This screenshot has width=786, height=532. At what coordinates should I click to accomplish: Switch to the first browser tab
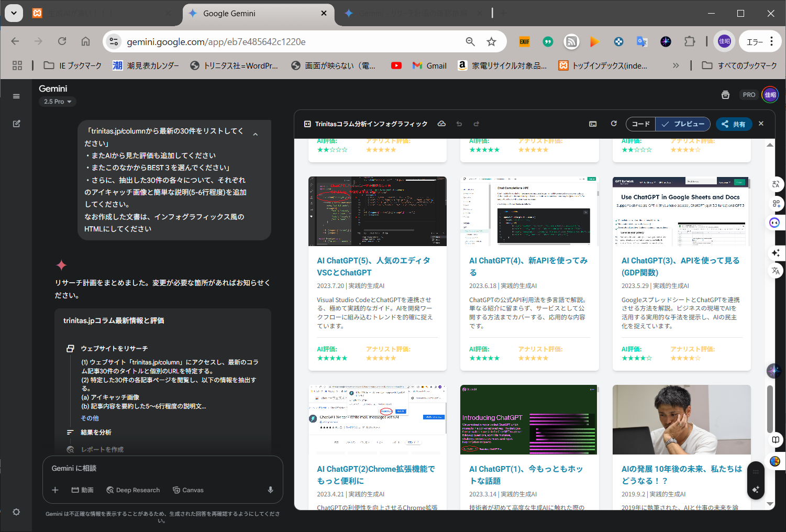pos(102,14)
